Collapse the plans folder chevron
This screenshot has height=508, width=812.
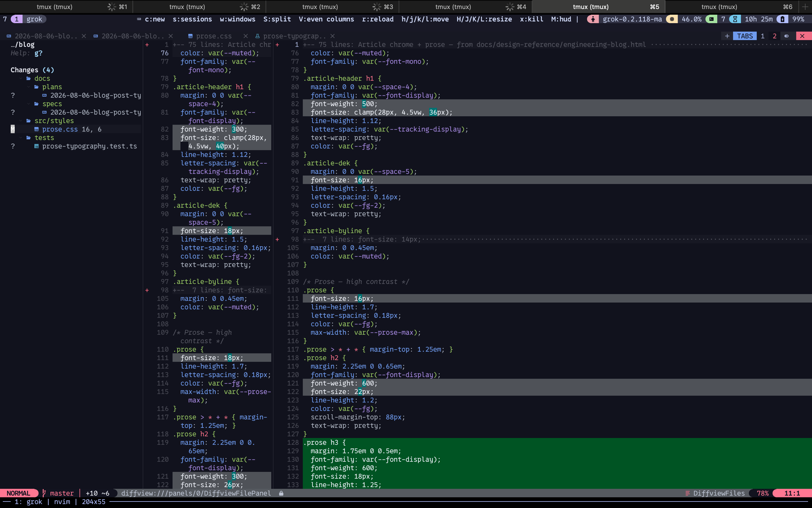click(28, 87)
